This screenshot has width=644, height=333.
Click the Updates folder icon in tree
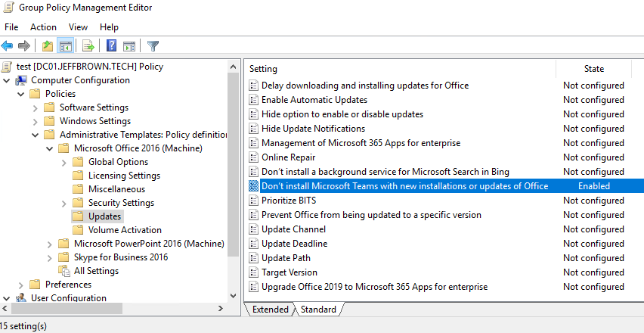click(x=78, y=216)
